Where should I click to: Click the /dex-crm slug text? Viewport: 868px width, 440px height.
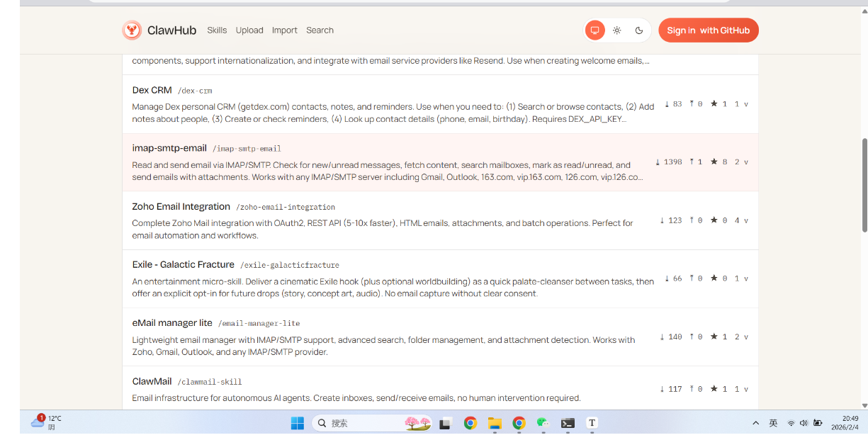pyautogui.click(x=195, y=91)
